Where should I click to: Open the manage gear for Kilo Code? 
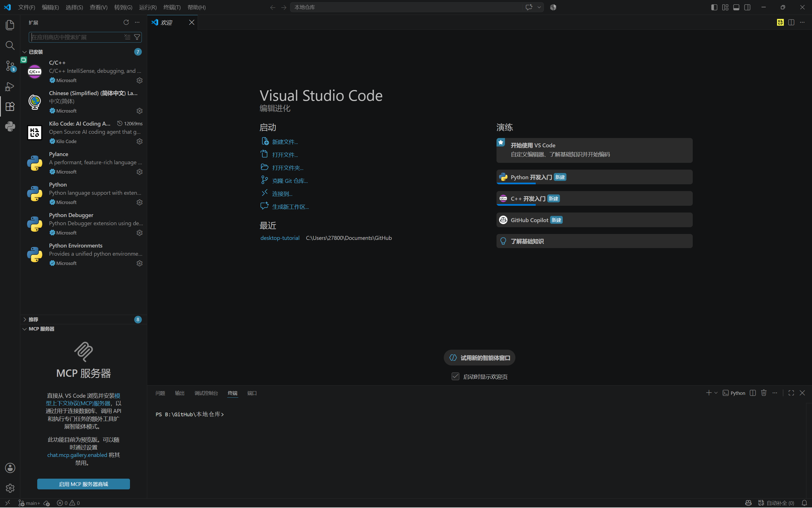[x=140, y=141]
